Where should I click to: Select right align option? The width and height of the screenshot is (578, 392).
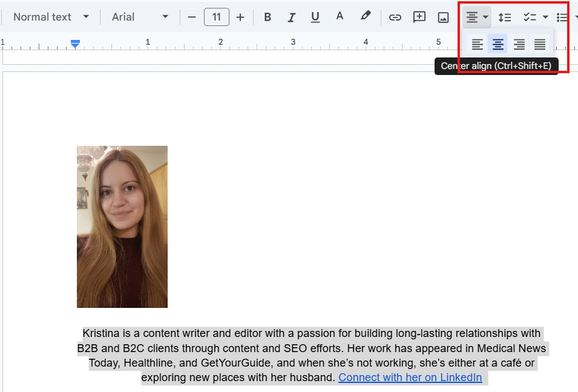tap(519, 44)
